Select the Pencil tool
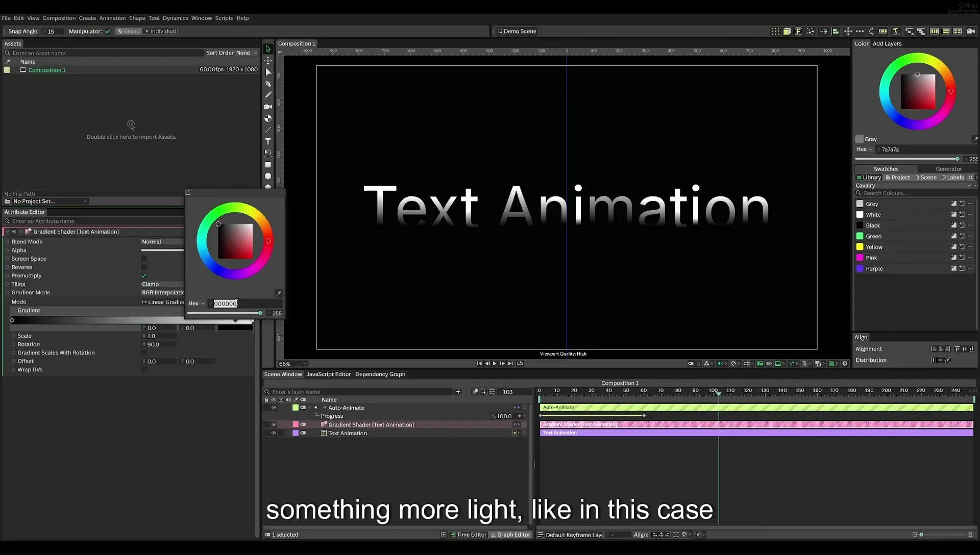This screenshot has width=980, height=555. point(268,95)
